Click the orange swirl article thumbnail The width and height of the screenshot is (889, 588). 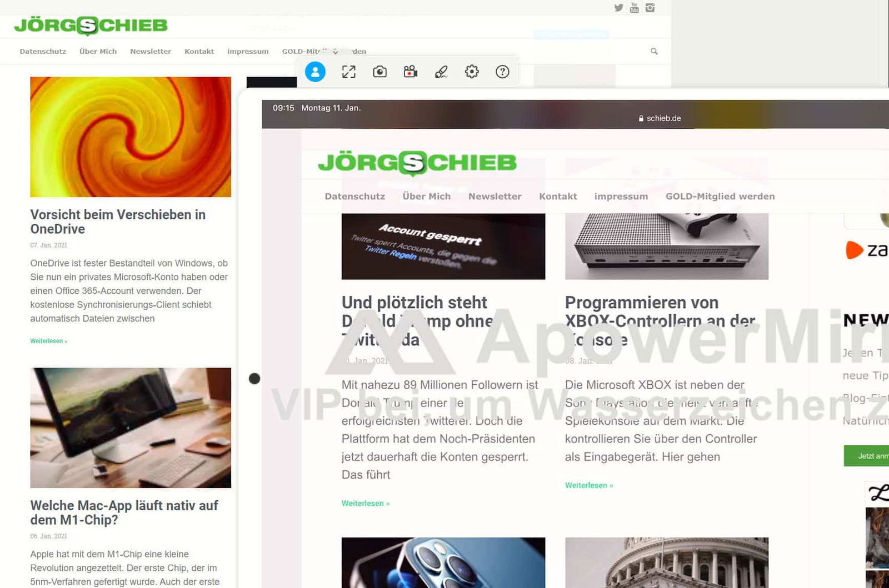[131, 137]
